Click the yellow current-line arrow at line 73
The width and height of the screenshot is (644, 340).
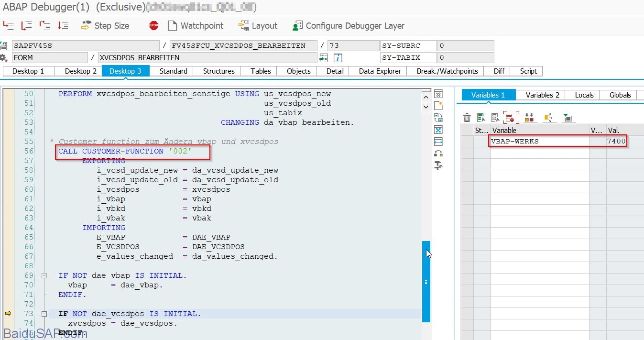pos(8,314)
